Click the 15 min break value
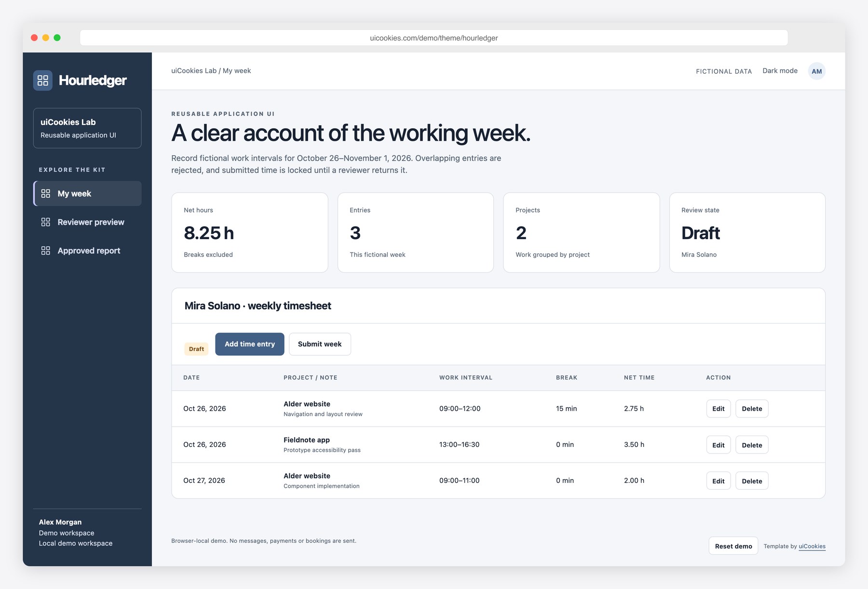 567,408
